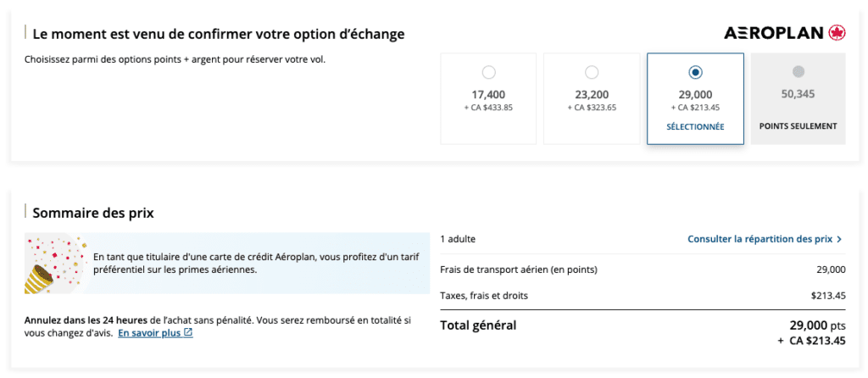The width and height of the screenshot is (868, 378).
Task: Open Consulter la répartition des prix link
Action: (759, 239)
